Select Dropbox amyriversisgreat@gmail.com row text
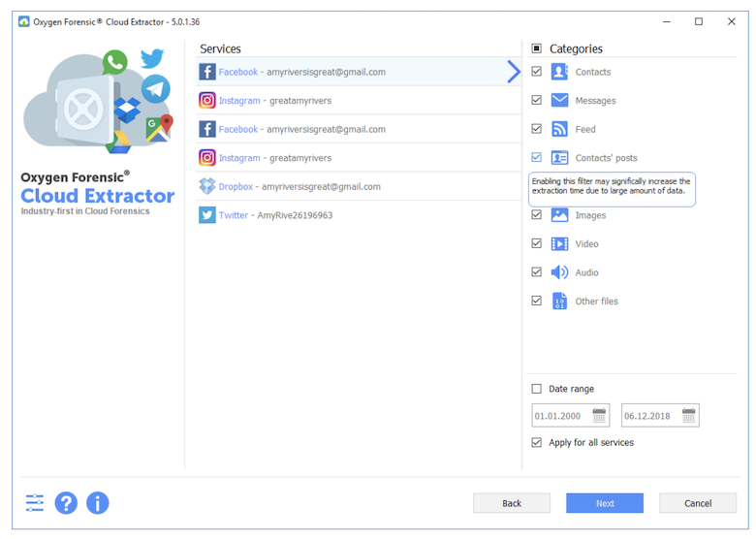 point(299,186)
